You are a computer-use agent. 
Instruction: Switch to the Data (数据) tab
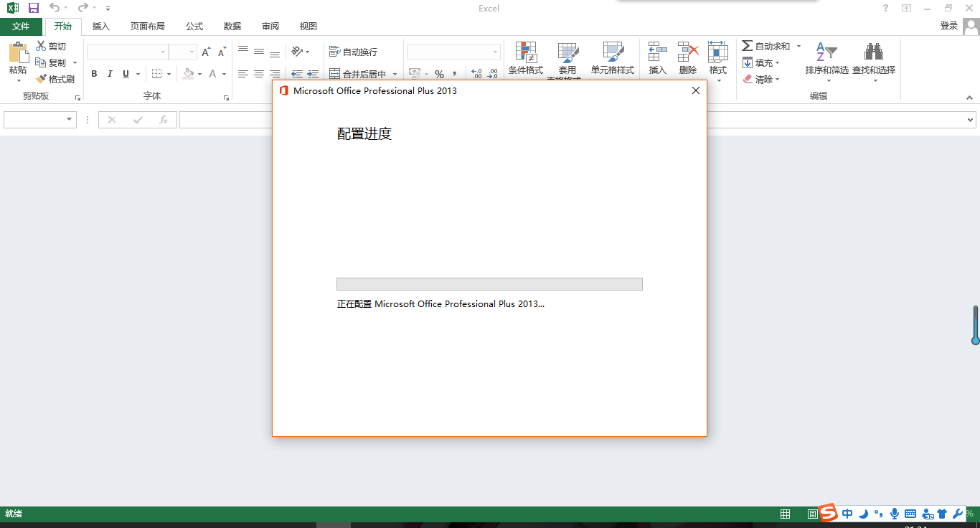tap(232, 27)
